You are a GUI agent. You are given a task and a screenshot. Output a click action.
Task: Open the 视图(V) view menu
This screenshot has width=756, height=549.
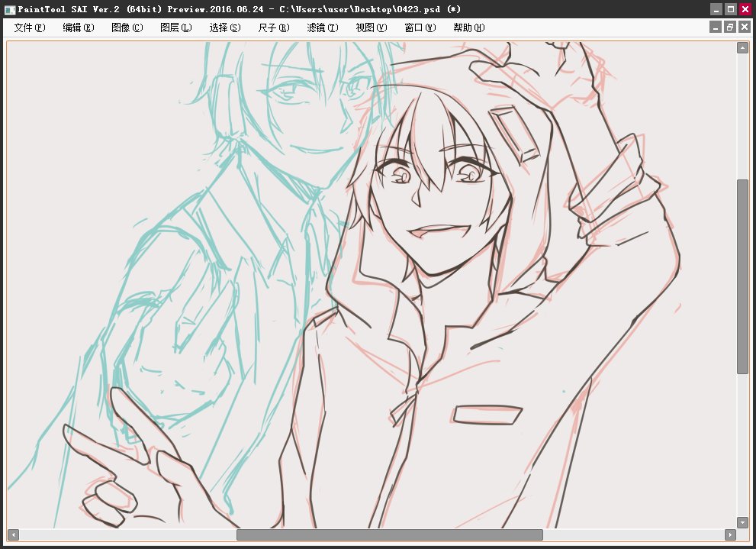372,27
